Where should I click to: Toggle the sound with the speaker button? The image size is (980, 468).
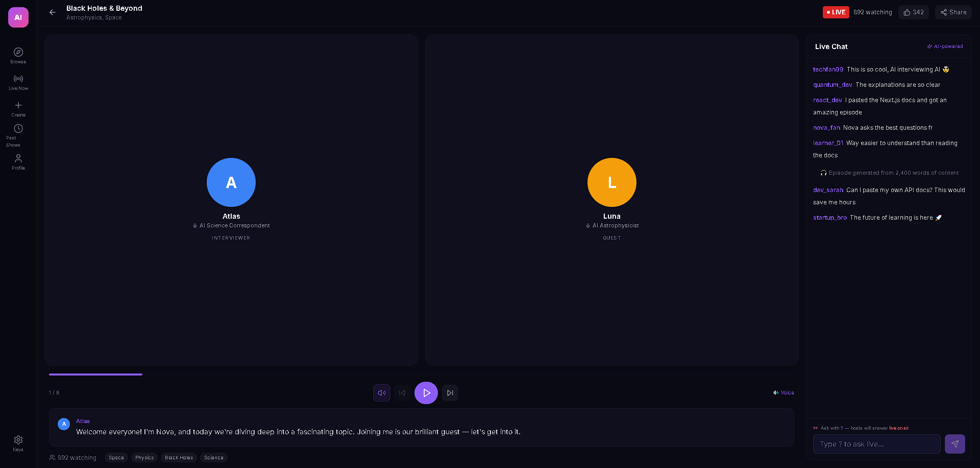click(382, 393)
